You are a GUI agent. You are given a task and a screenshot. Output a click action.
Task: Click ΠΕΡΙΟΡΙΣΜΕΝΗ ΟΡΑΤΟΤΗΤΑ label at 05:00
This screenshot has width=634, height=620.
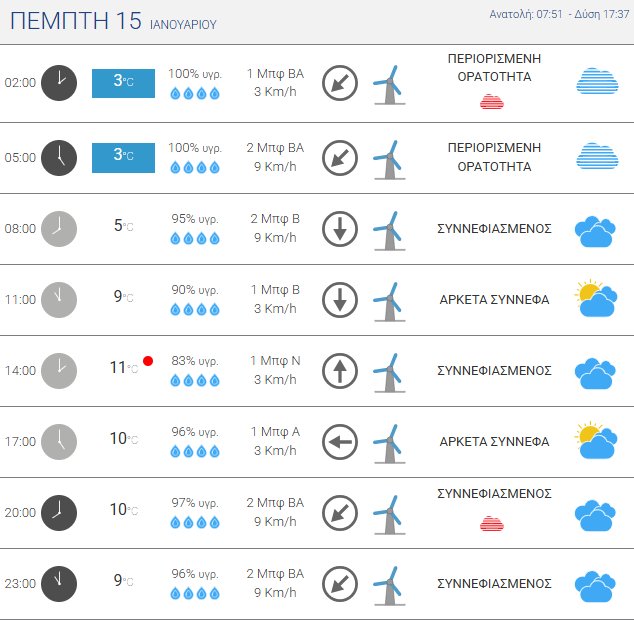(494, 157)
